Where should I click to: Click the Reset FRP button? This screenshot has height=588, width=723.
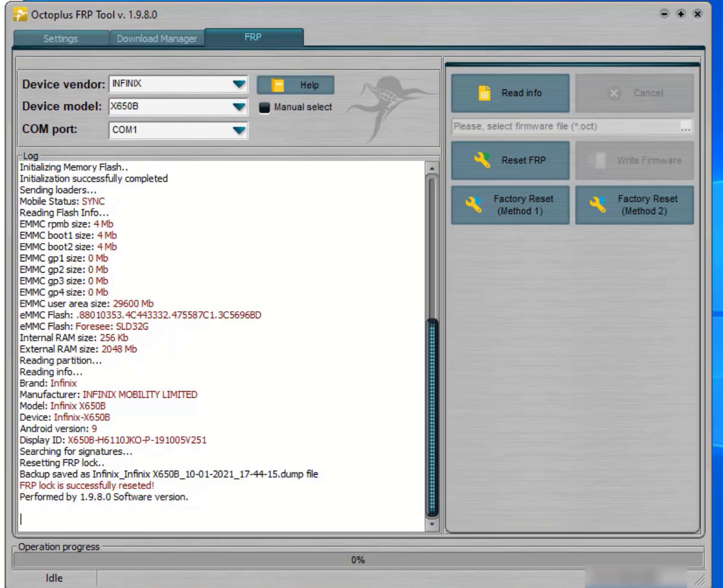[510, 160]
